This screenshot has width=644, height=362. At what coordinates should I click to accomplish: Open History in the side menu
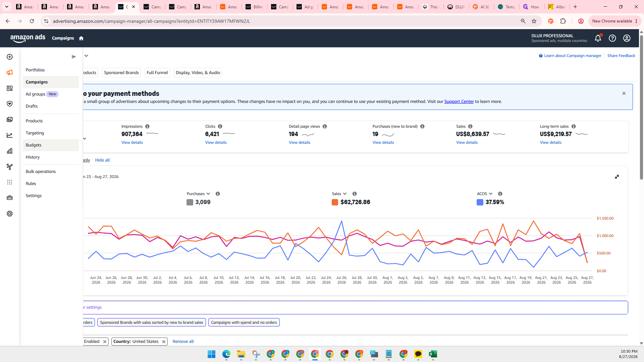coord(51,157)
